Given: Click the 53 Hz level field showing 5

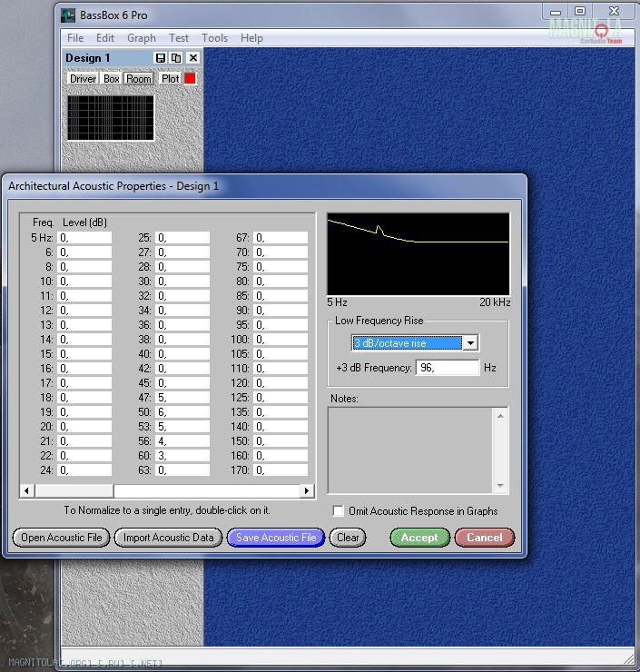Looking at the screenshot, I should [x=182, y=427].
